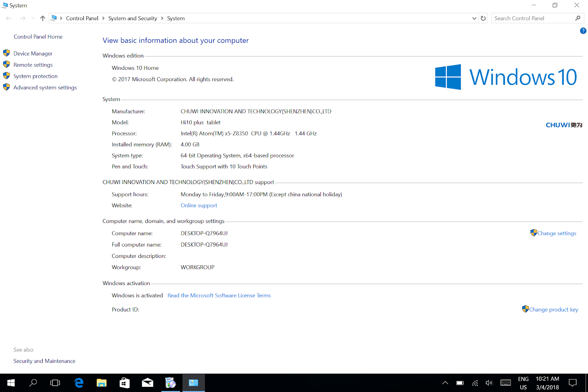Click the Forward navigation arrow
The image size is (588, 392).
click(x=22, y=18)
